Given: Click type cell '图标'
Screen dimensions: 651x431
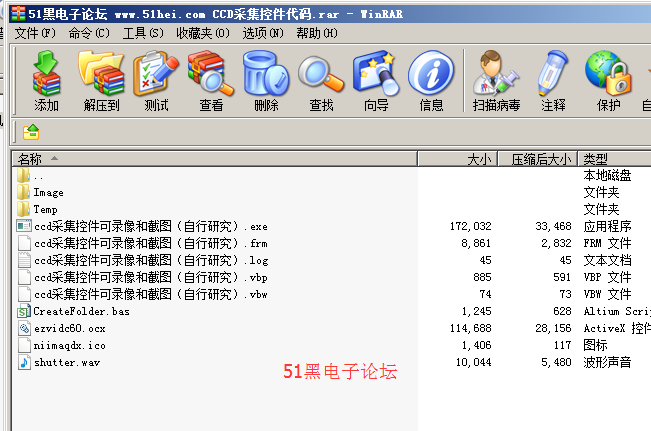Looking at the screenshot, I should click(595, 345).
